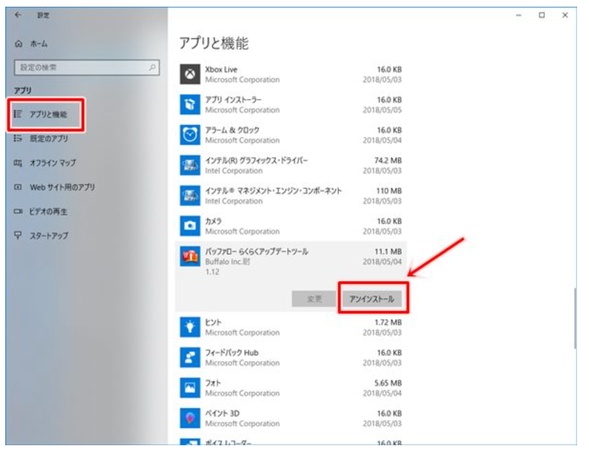Open スタートアップ sidebar item

pyautogui.click(x=49, y=236)
